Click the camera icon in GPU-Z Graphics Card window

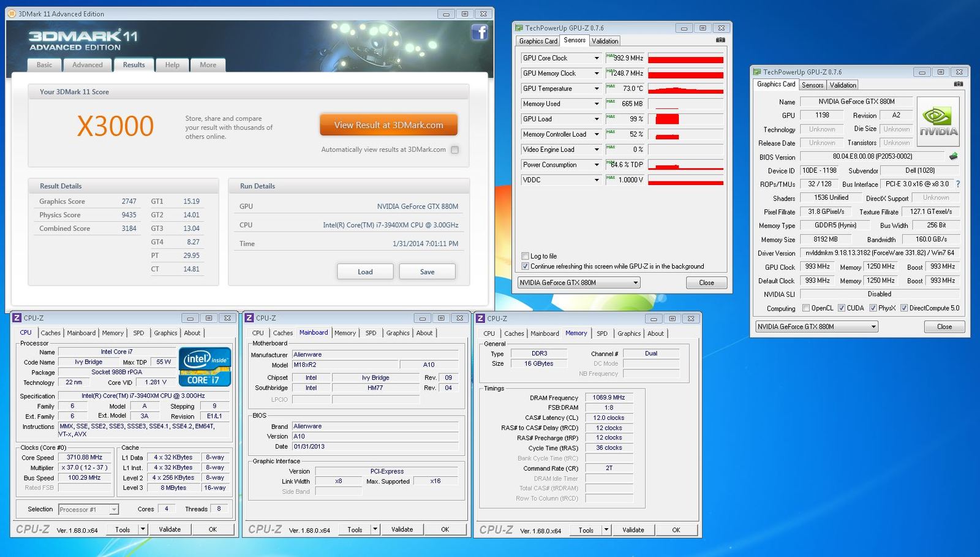(959, 84)
